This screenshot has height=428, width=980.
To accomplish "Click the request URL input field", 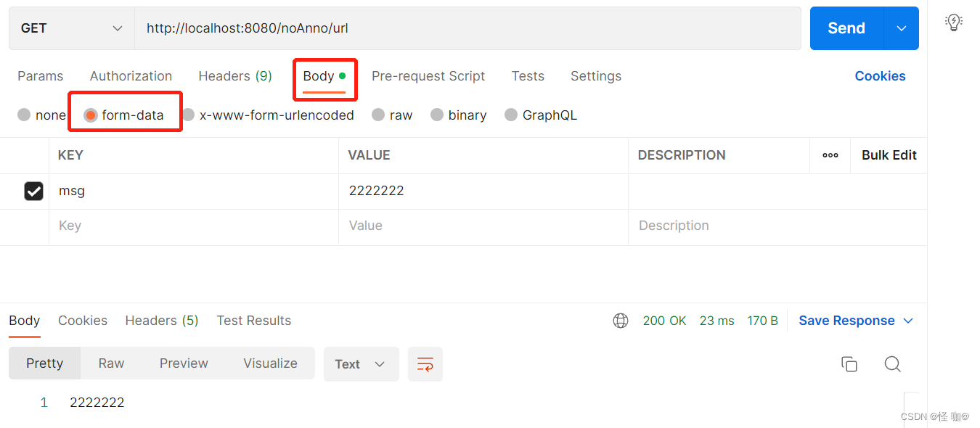I will pos(467,28).
